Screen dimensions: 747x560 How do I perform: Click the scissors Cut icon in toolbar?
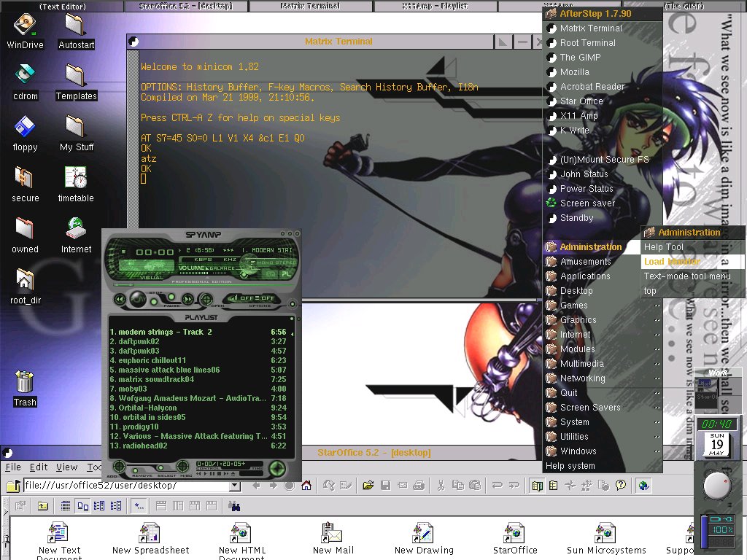[x=441, y=485]
